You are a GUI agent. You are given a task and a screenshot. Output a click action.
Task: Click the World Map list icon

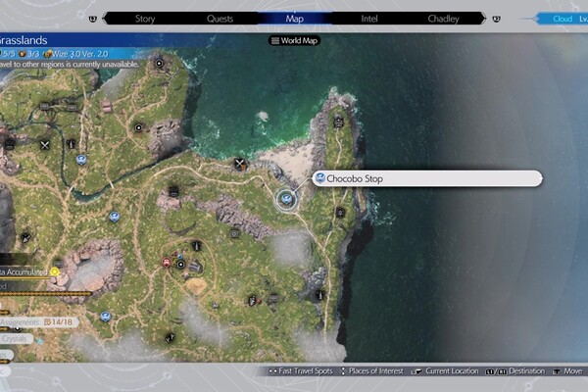275,40
